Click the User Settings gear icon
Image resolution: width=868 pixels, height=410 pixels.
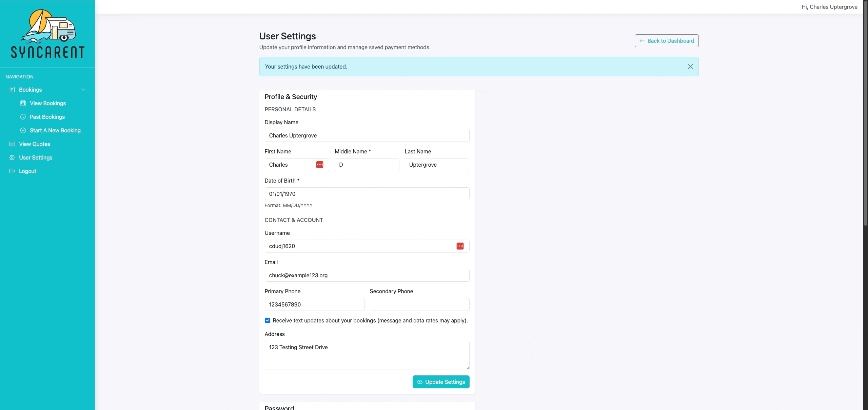pos(12,157)
